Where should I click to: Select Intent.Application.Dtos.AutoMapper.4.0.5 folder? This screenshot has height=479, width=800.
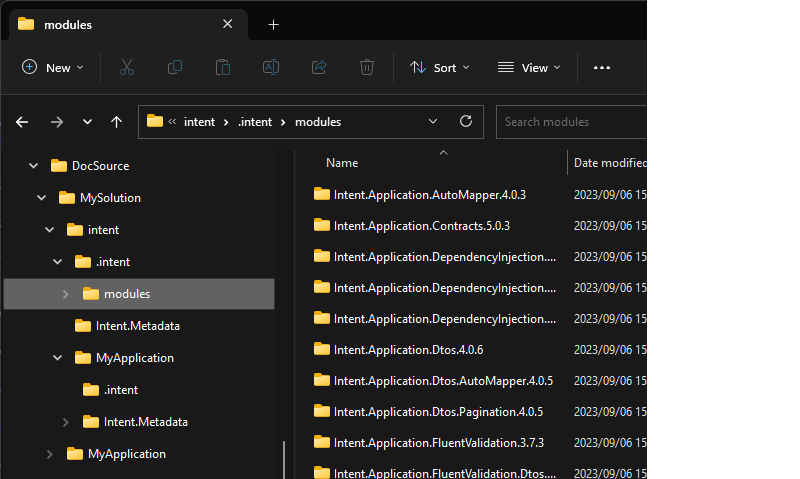(x=443, y=381)
